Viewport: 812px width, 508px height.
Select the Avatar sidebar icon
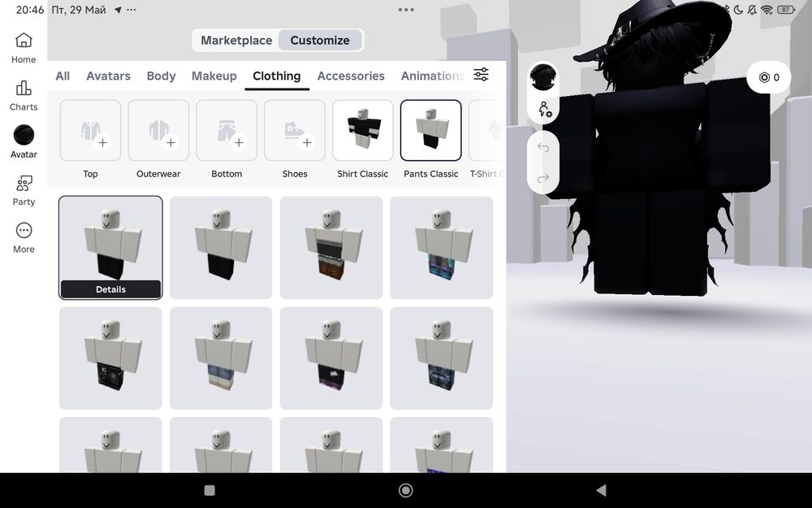(x=24, y=142)
